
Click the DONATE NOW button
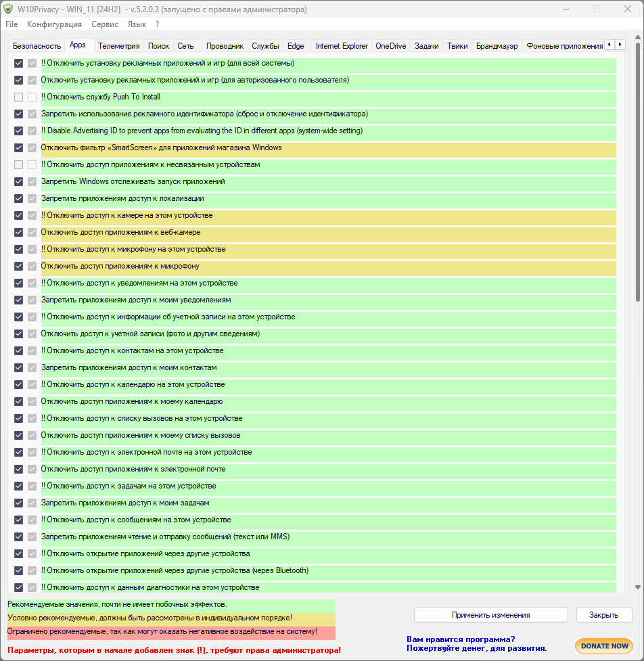coord(604,646)
